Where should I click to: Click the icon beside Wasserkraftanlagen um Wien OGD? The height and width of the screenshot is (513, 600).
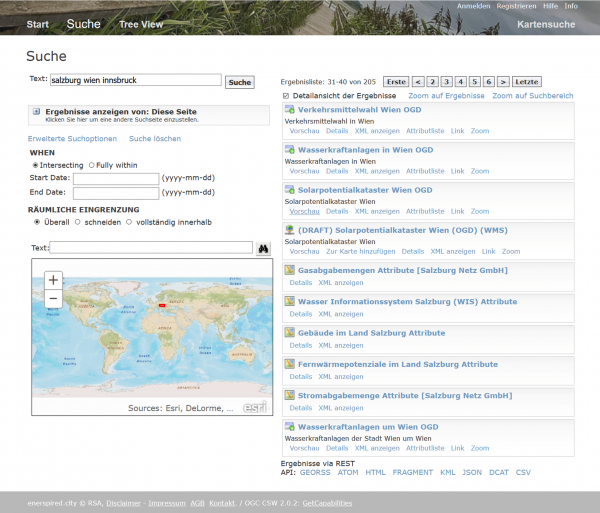[x=290, y=426]
